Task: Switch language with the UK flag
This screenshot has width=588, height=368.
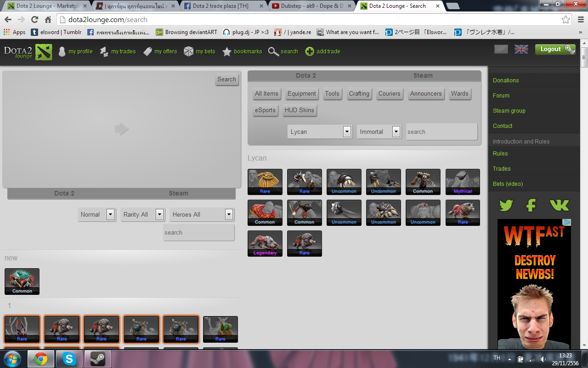Action: (x=521, y=49)
